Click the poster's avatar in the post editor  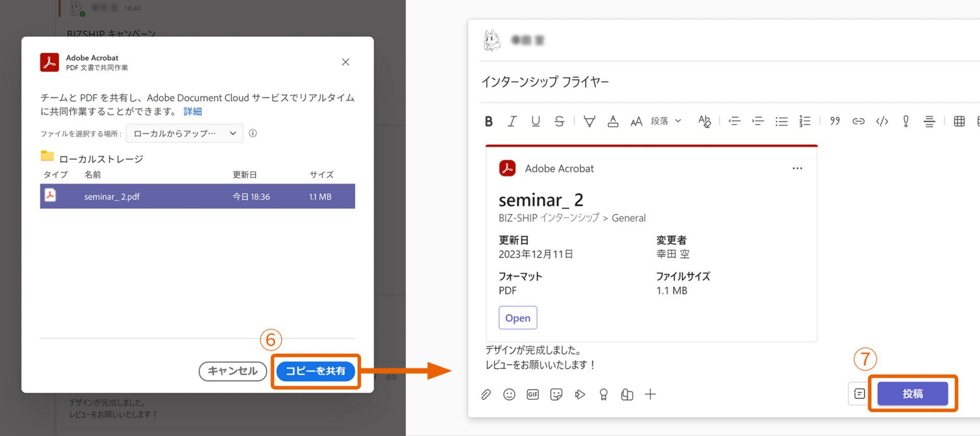492,40
